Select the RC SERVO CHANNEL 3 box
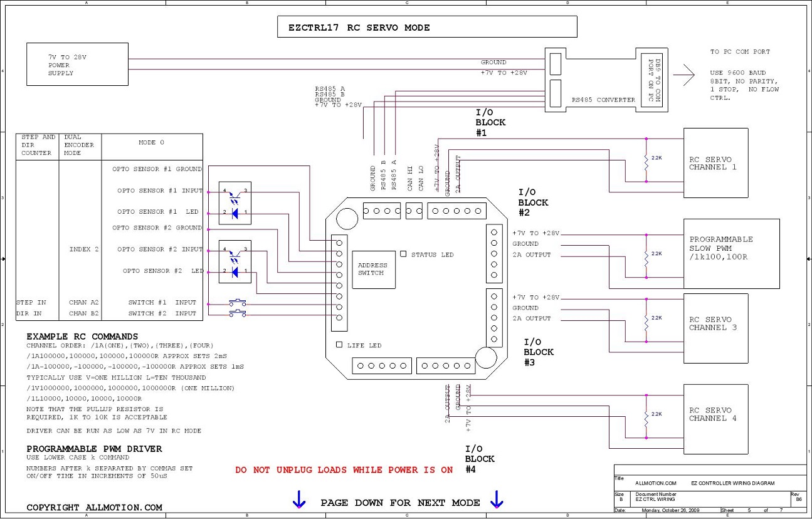Image resolution: width=812 pixels, height=519 pixels. pos(715,328)
